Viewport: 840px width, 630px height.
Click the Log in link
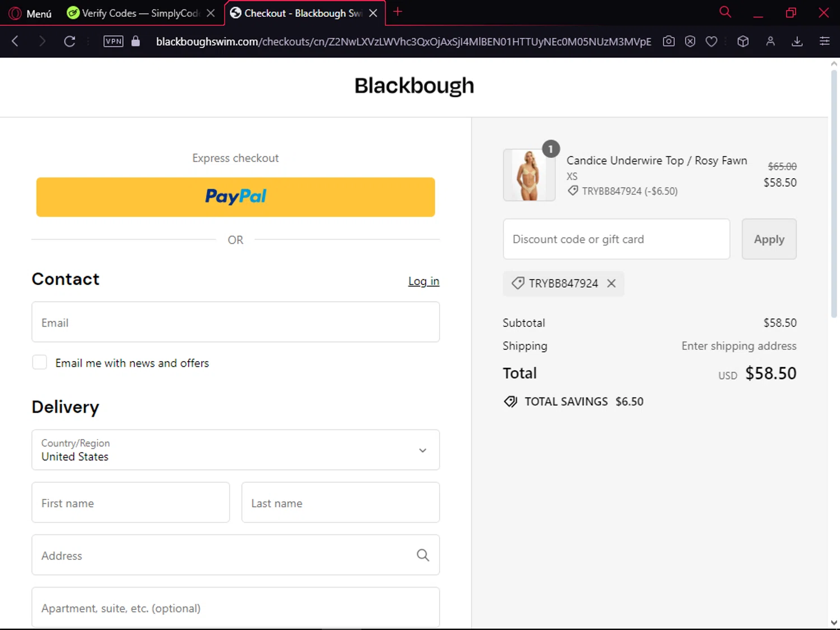(x=424, y=281)
